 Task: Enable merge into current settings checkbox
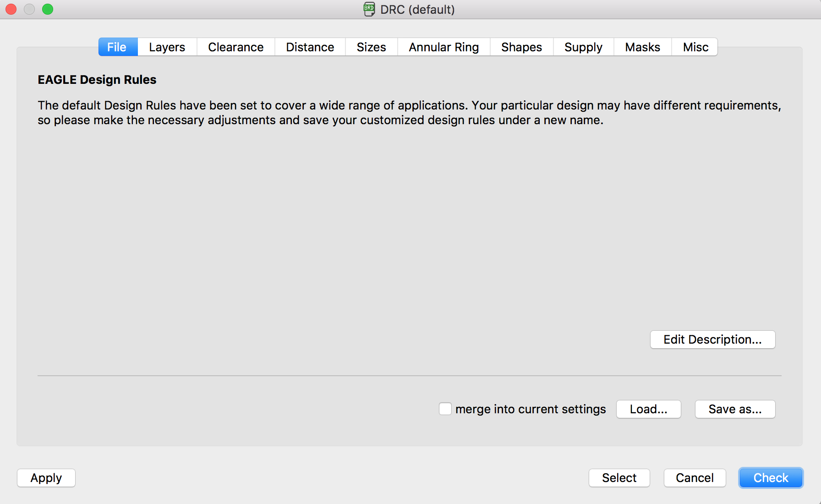coord(445,409)
